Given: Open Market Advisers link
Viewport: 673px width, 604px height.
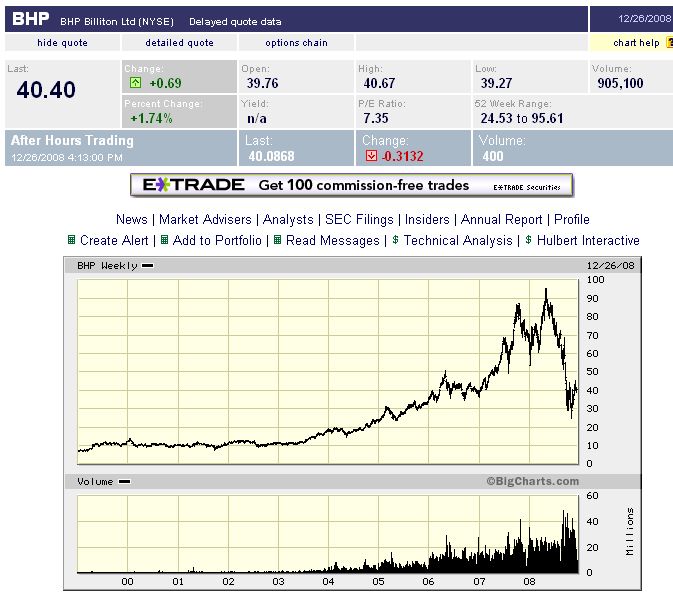Looking at the screenshot, I should pyautogui.click(x=205, y=219).
